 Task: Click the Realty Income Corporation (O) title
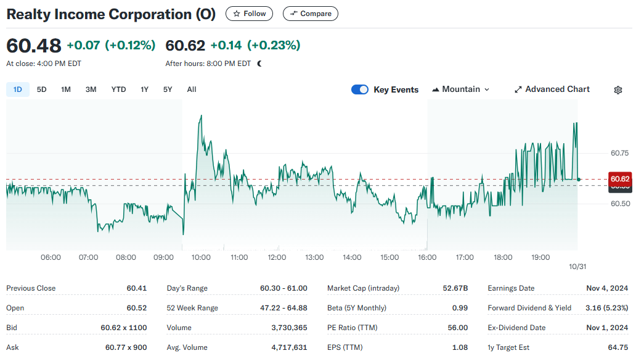click(x=111, y=14)
